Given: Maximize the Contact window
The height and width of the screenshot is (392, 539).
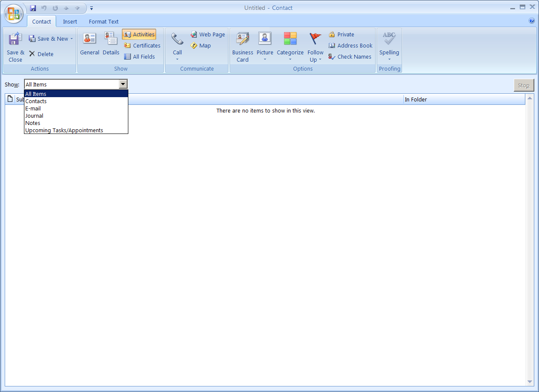Looking at the screenshot, I should (522, 7).
